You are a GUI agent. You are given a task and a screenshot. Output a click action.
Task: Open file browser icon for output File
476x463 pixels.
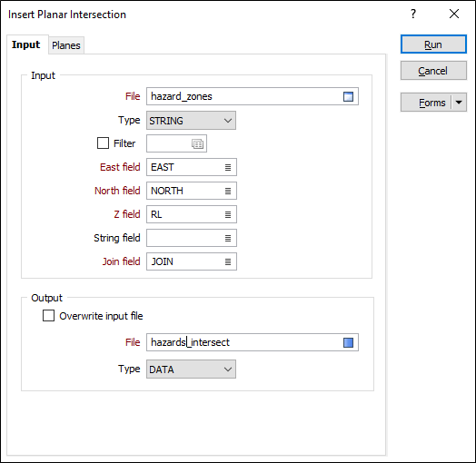(x=348, y=342)
